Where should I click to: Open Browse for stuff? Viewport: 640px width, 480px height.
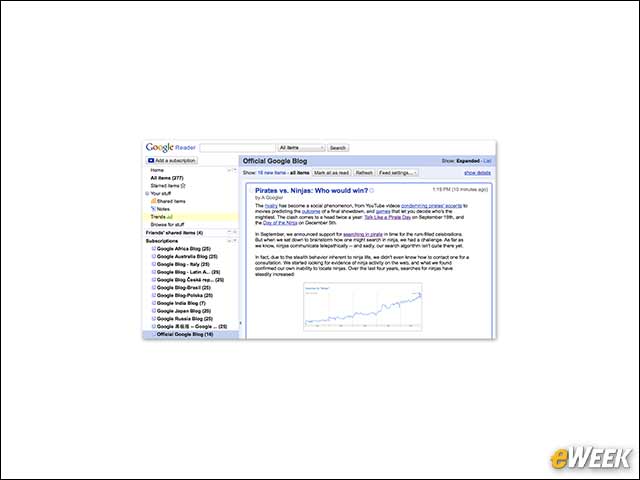coord(167,224)
